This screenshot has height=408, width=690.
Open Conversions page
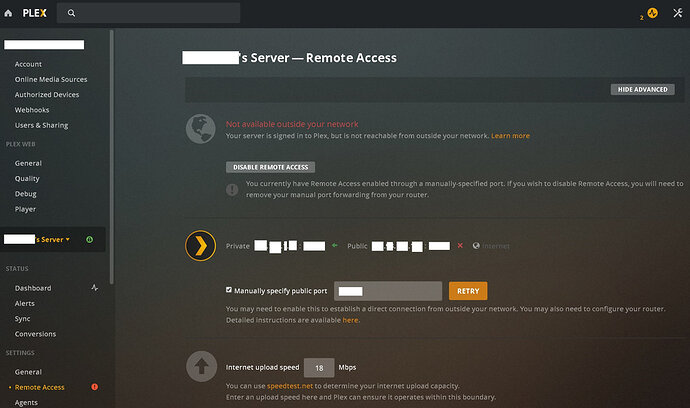click(x=35, y=334)
